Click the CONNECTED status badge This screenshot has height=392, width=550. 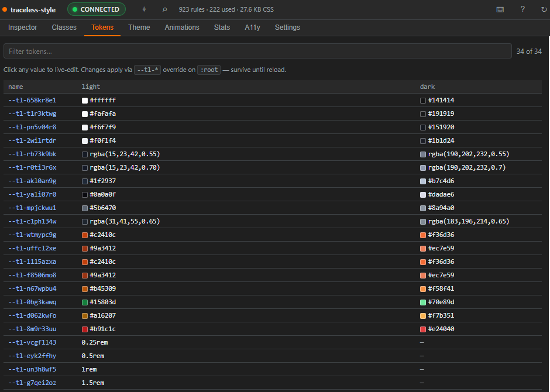tap(97, 9)
